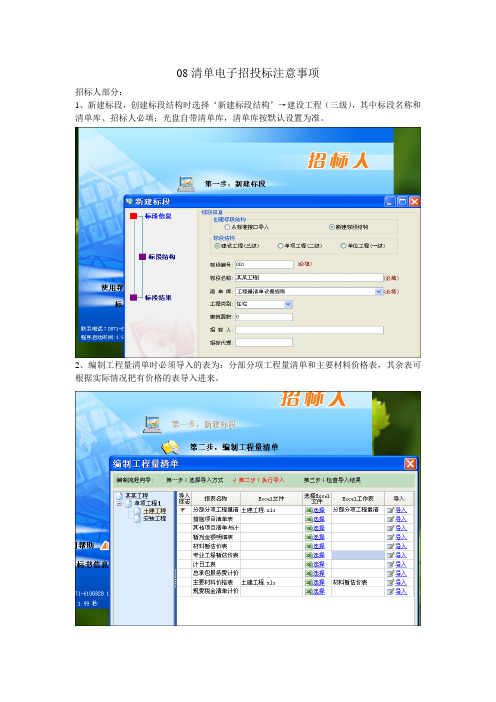The height and width of the screenshot is (702, 496).
Task: Click the Excel icon in 措施项目清单表 row
Action: (308, 519)
